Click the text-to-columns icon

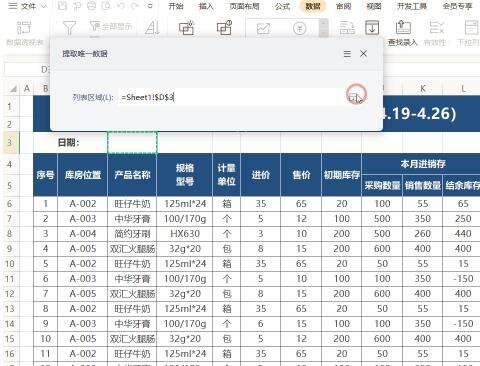click(347, 28)
